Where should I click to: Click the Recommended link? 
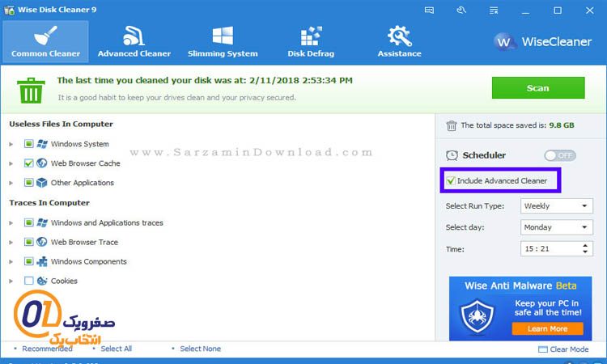click(47, 349)
